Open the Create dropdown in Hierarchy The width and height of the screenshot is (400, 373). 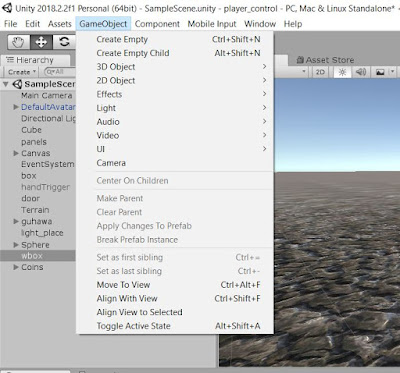point(22,72)
